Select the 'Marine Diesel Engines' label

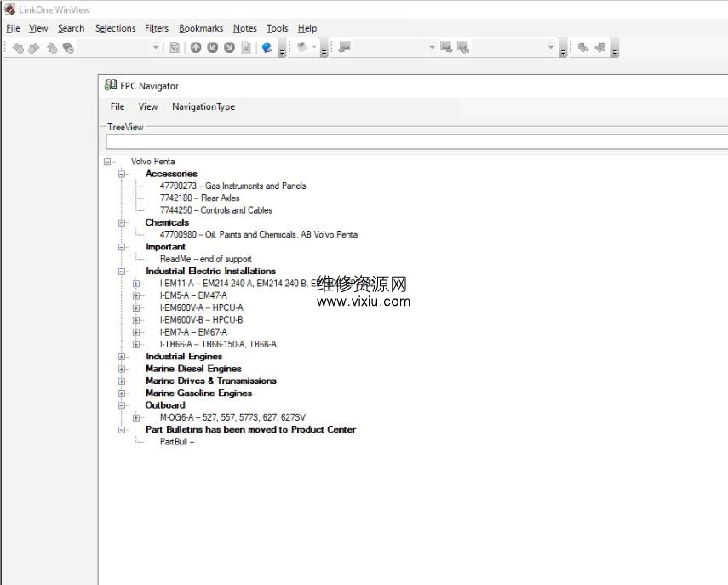193,369
